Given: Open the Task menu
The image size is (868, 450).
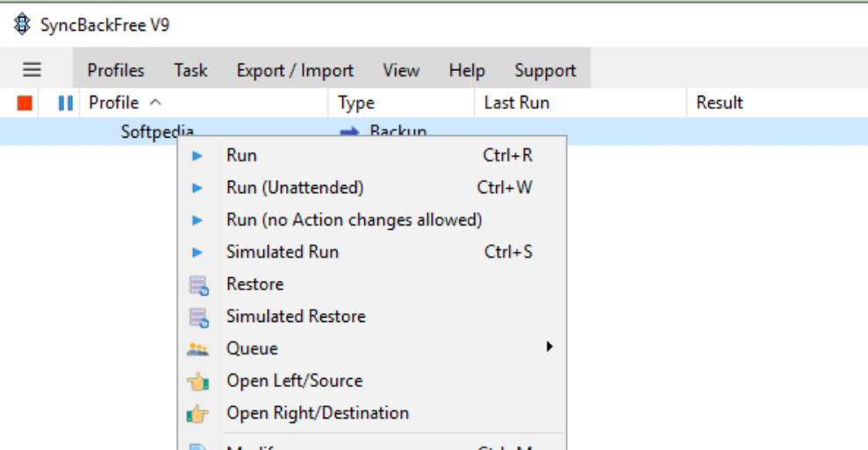Looking at the screenshot, I should tap(190, 71).
